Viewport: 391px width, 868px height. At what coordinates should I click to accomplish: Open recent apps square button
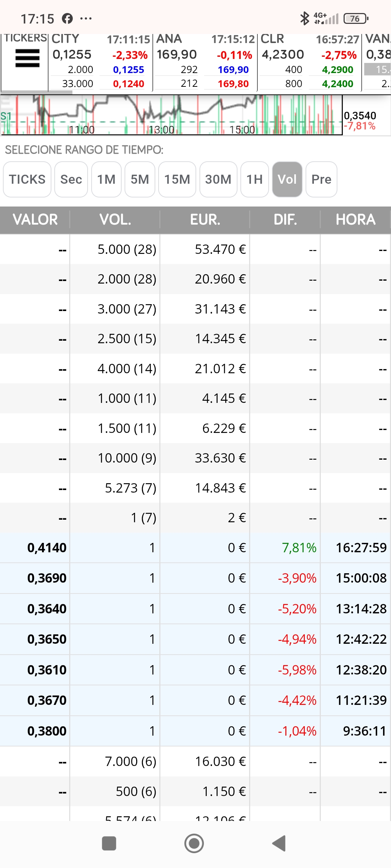coord(109,843)
